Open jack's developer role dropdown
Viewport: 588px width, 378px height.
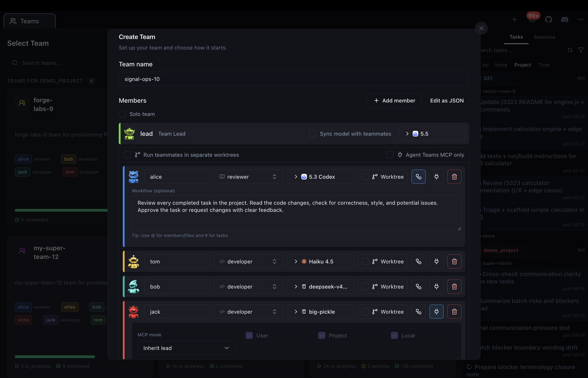tap(248, 311)
